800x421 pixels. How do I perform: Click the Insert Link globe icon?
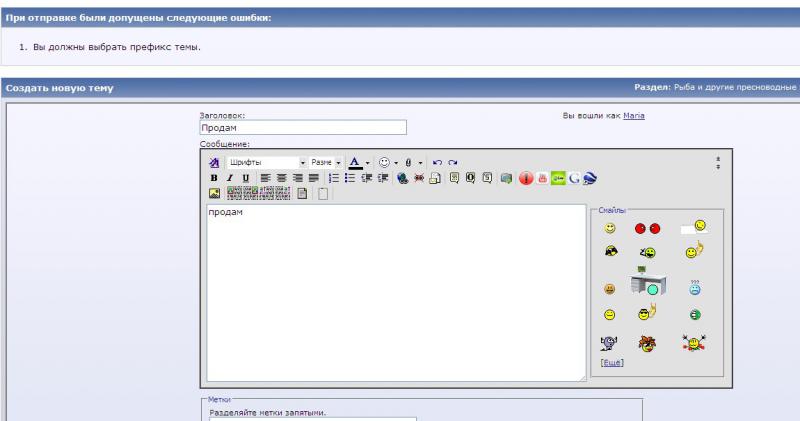[402, 177]
